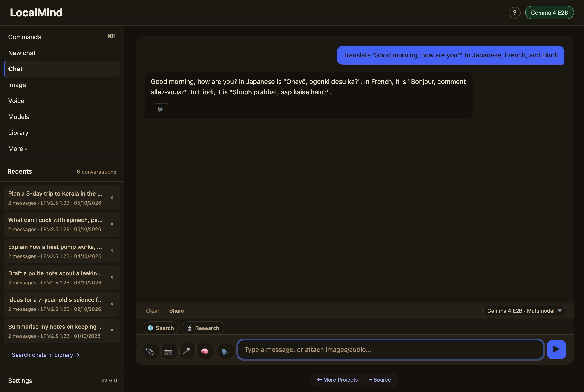Delete the heat pump conversation
The height and width of the screenshot is (392, 584).
click(112, 250)
